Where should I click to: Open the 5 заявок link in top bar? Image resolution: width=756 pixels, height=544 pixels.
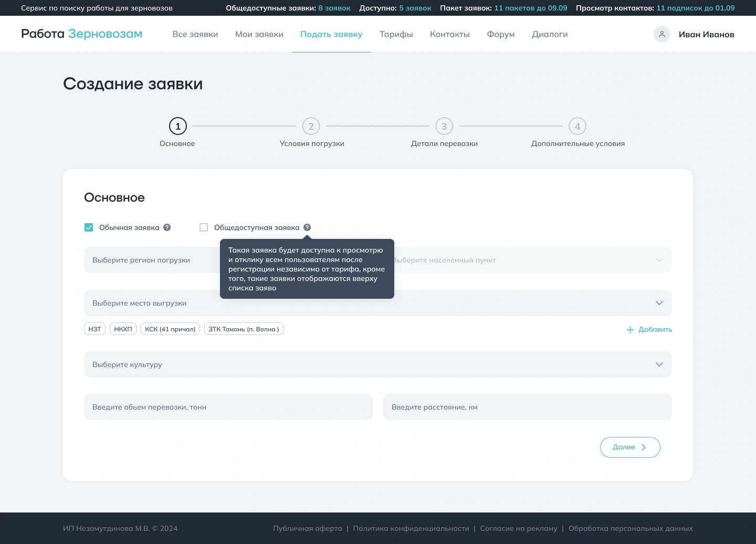(x=415, y=8)
